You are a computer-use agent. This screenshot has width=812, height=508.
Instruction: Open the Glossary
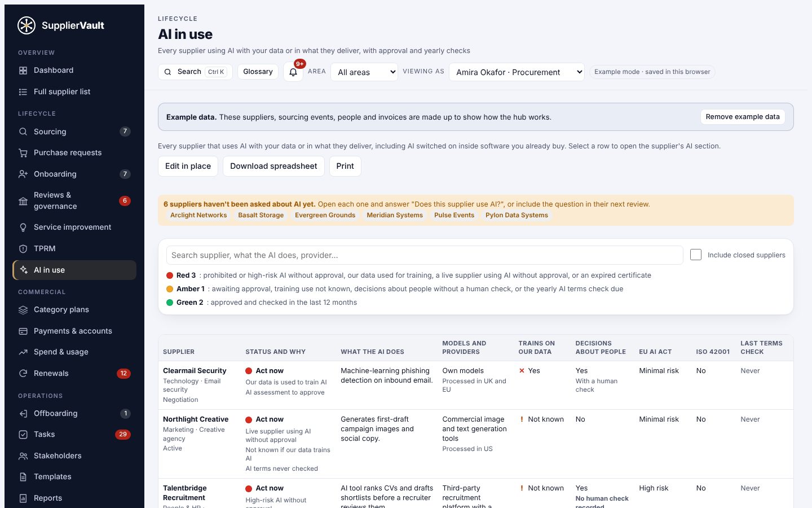click(258, 72)
